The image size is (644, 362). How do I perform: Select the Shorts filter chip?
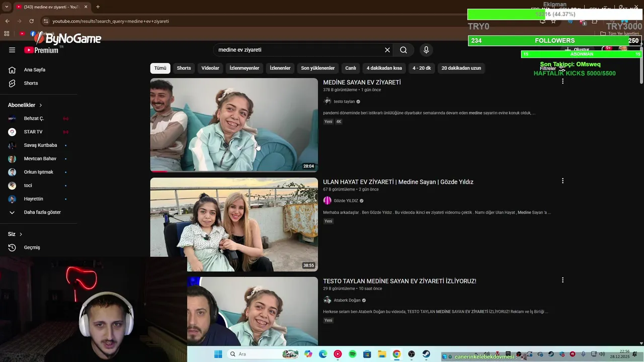[184, 68]
